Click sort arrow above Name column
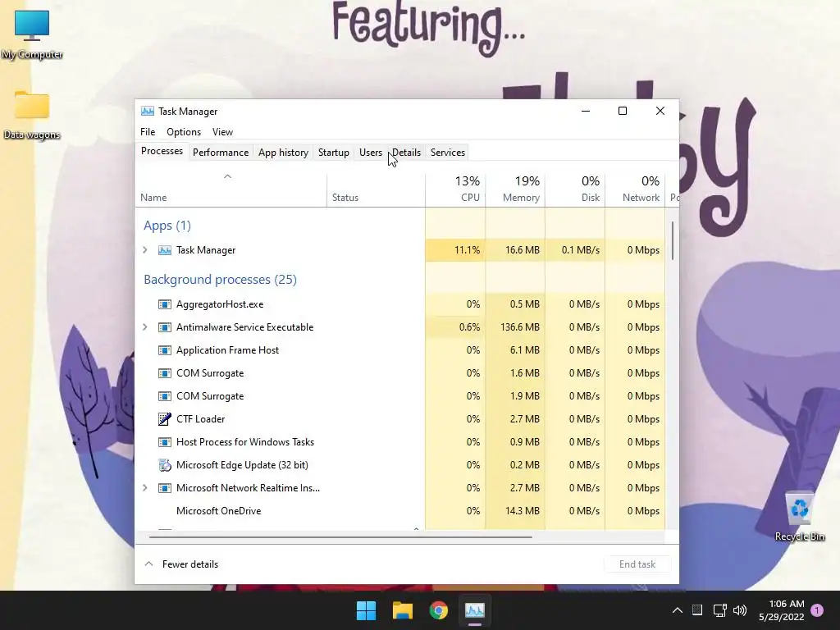The width and height of the screenshot is (840, 630). (x=227, y=176)
